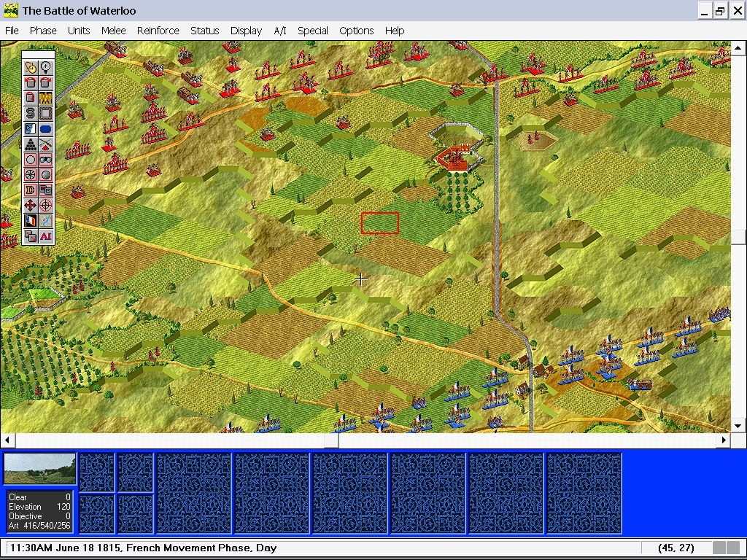The width and height of the screenshot is (747, 560).
Task: Click the horizontal scrollbar thumb
Action: click(x=332, y=440)
